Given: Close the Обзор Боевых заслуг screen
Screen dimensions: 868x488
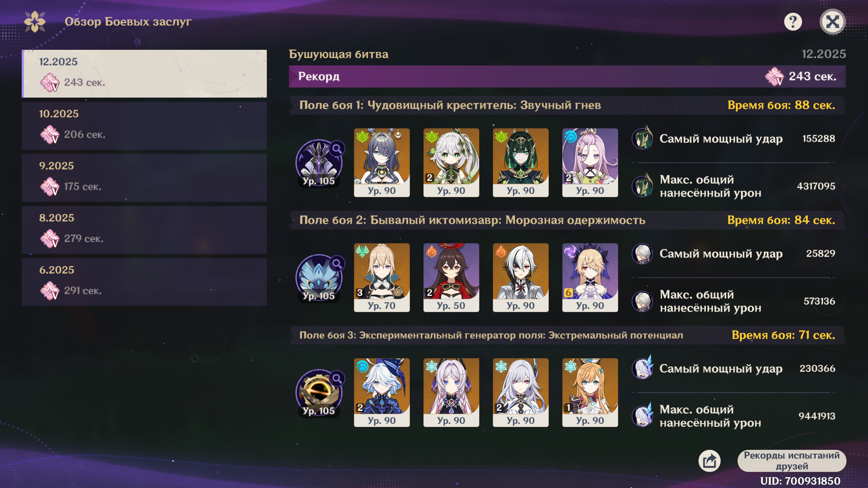Looking at the screenshot, I should click(x=832, y=22).
